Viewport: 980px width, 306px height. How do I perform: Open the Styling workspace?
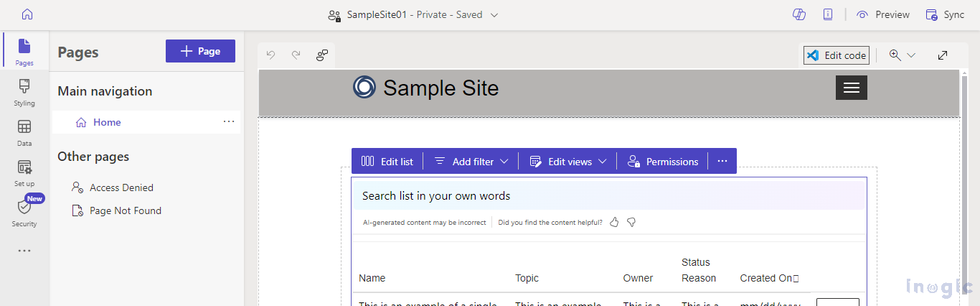coord(24,93)
